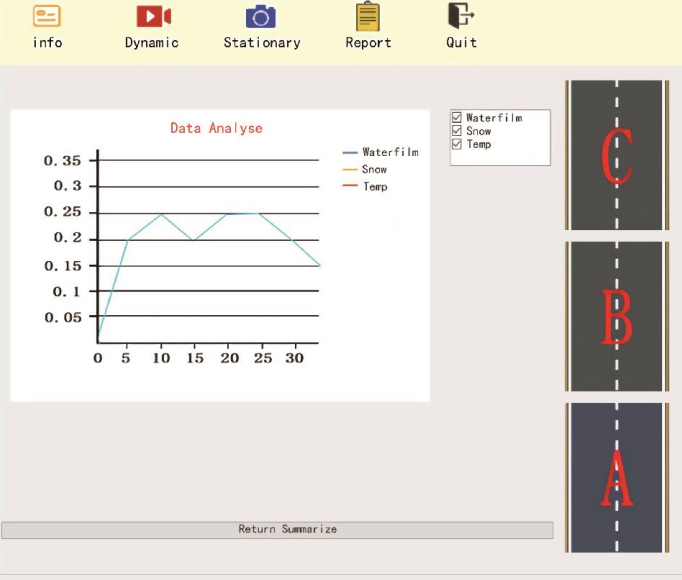Select the Stationary camera icon

[x=261, y=16]
